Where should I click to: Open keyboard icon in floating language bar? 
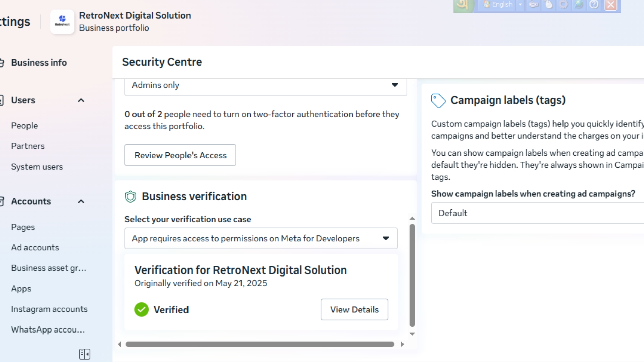pos(534,5)
